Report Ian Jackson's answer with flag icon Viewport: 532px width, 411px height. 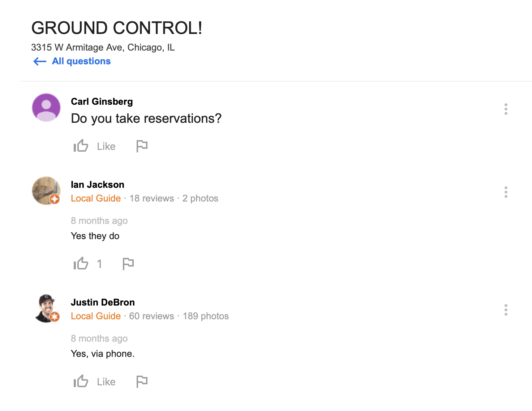pos(128,264)
